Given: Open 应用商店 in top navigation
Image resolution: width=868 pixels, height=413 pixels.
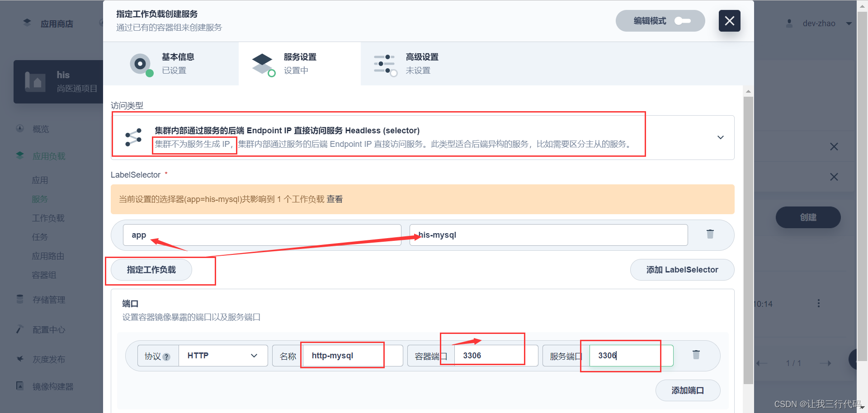Looking at the screenshot, I should 57,24.
